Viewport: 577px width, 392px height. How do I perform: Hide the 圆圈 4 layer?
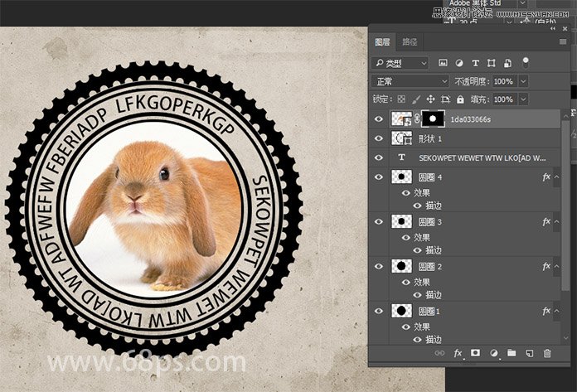[378, 177]
